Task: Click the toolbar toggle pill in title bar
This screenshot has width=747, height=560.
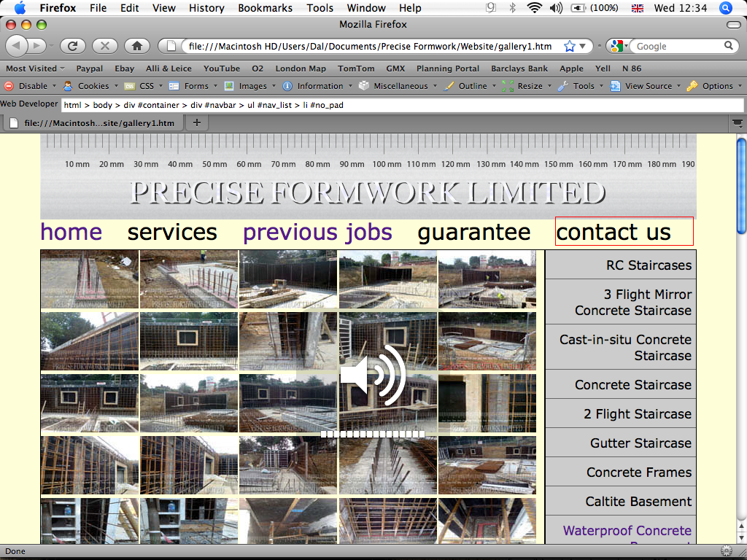Action: coord(734,24)
